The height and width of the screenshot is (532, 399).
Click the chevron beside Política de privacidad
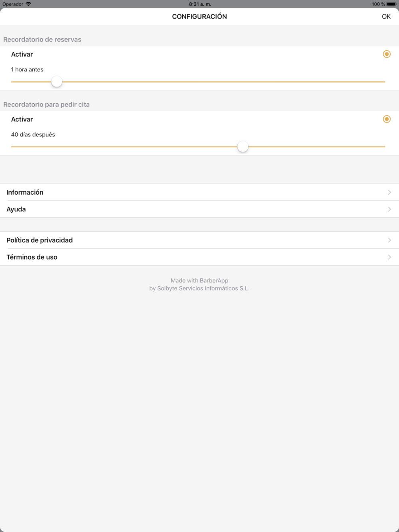click(389, 240)
